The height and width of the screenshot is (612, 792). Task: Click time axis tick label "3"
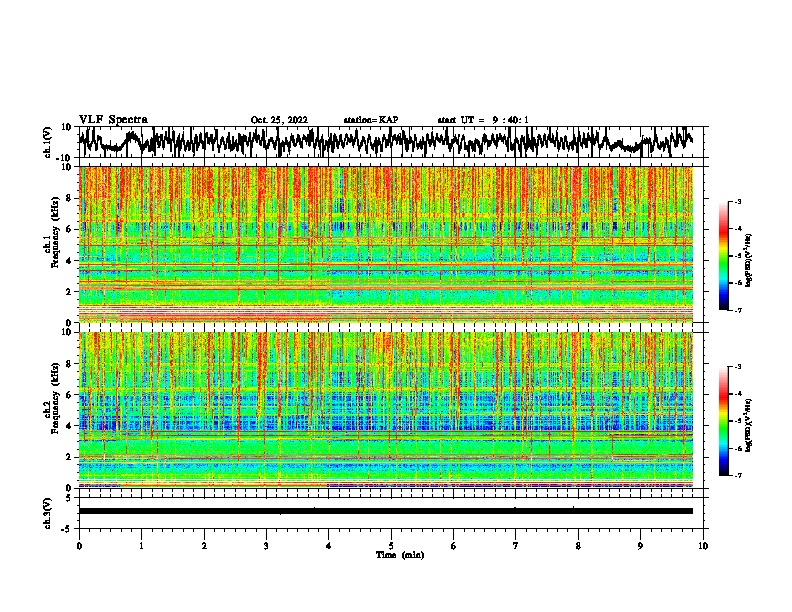pos(266,546)
